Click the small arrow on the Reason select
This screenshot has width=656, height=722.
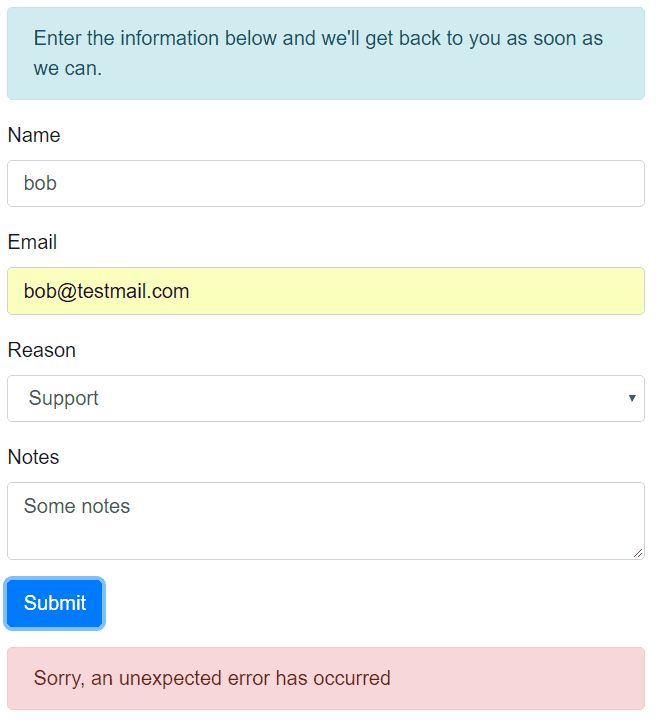[632, 398]
